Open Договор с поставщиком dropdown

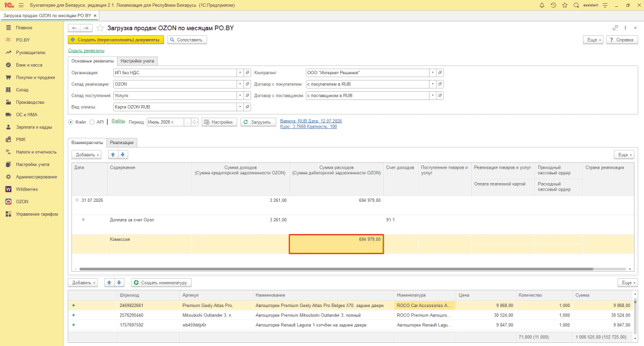coord(433,96)
